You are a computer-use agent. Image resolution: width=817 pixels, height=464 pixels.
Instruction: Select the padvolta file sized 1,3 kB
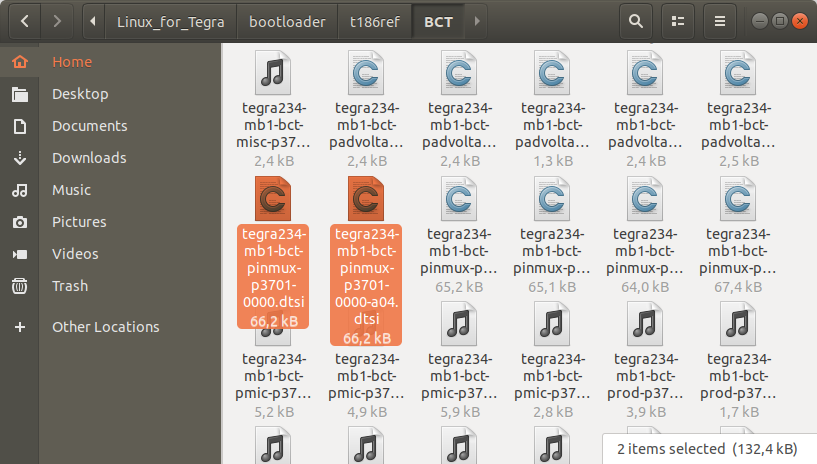(552, 73)
